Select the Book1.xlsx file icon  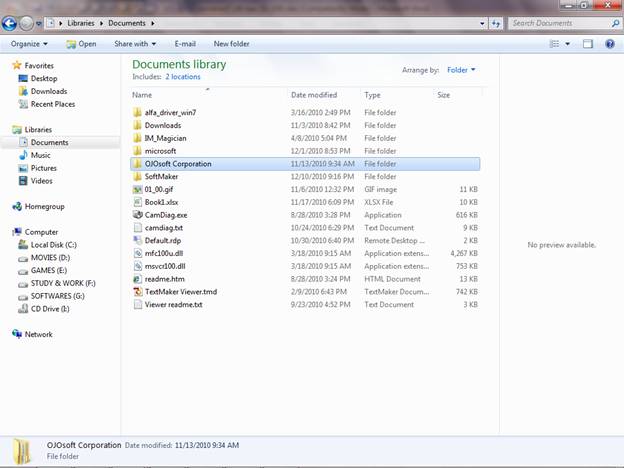[137, 202]
